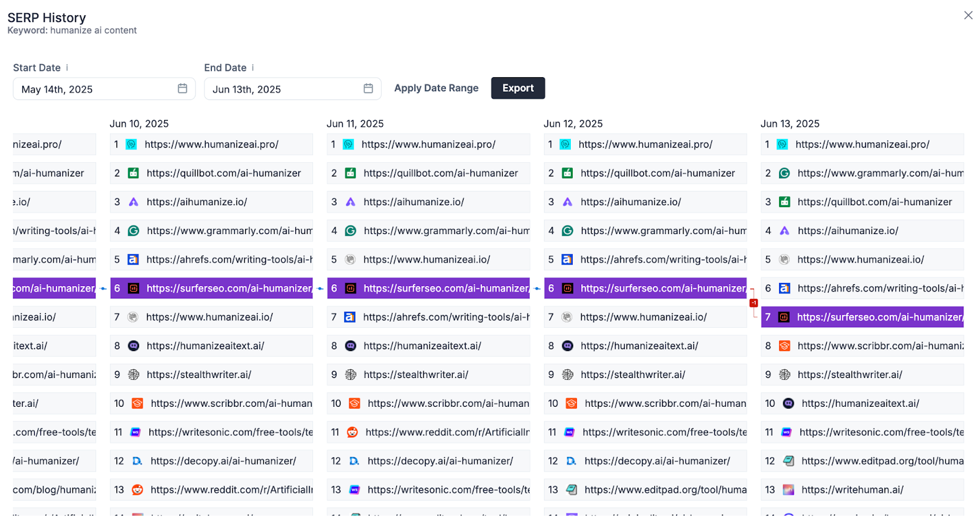Image resolution: width=980 pixels, height=525 pixels.
Task: Click humanizeaitext favicon at rank 8 Jun 12
Action: pos(568,346)
